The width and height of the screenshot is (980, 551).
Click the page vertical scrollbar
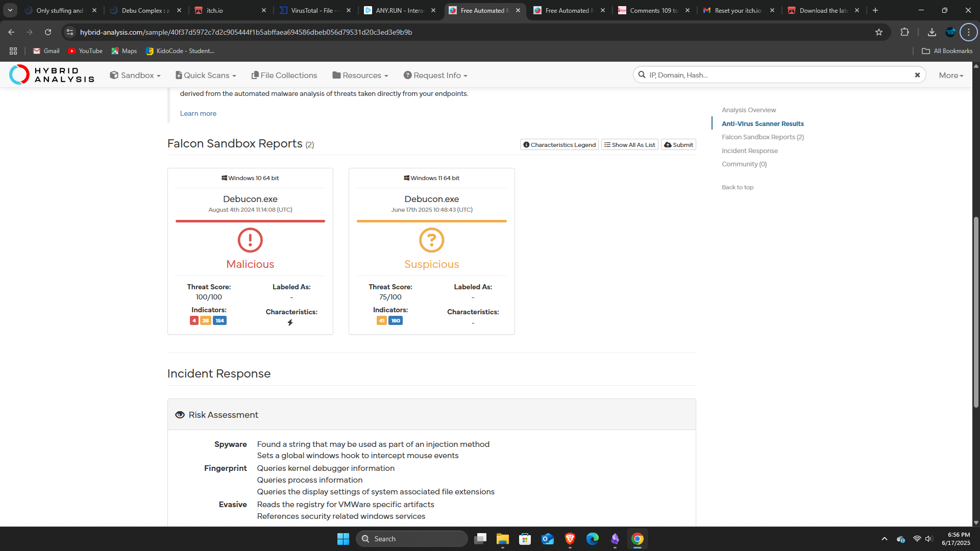point(976,312)
